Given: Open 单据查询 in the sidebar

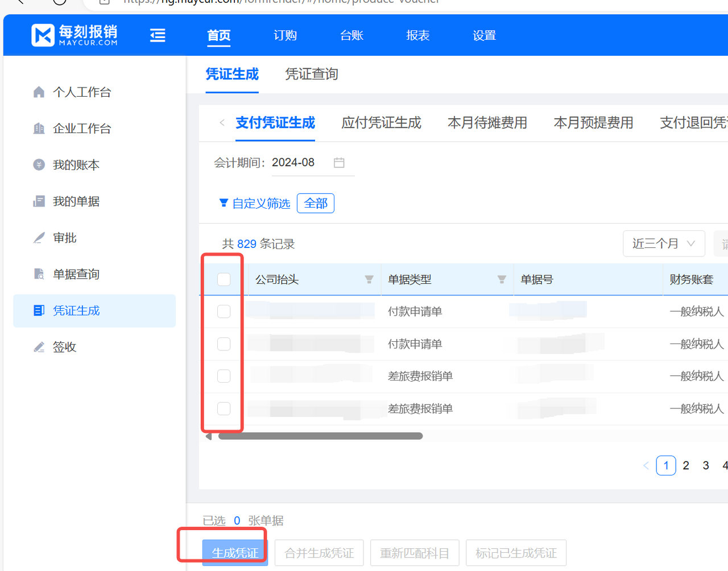Looking at the screenshot, I should click(x=76, y=274).
